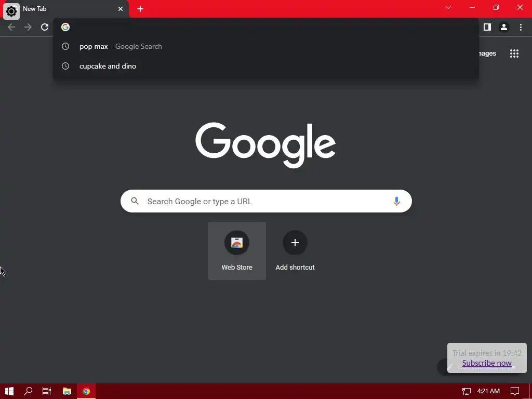Screen dimensions: 532x399
Task: Open Chrome three-dot menu
Action: (x=521, y=27)
